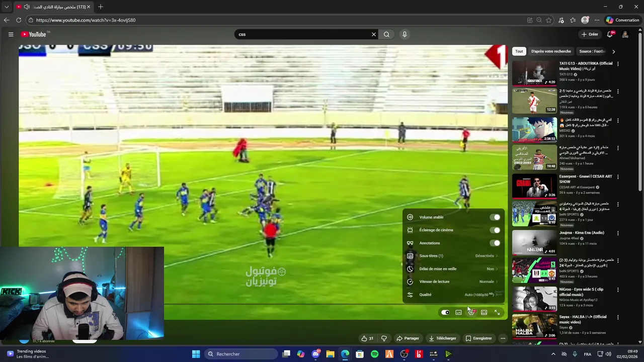The image size is (644, 362).
Task: Mute the tab with its speaker icon
Action: click(27, 7)
